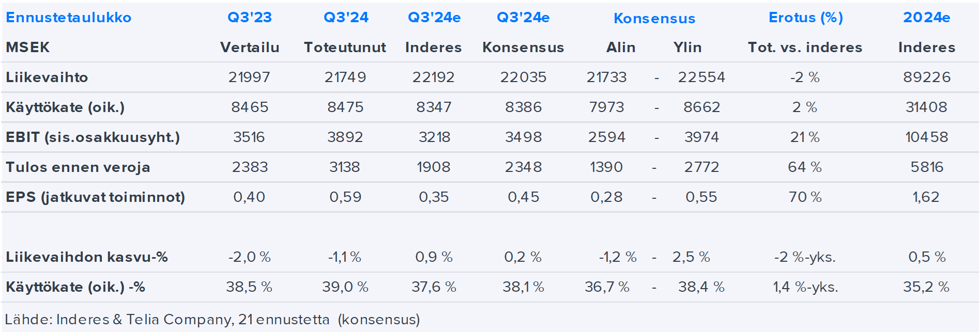
Task: Select the 2024e column header
Action: (x=926, y=18)
